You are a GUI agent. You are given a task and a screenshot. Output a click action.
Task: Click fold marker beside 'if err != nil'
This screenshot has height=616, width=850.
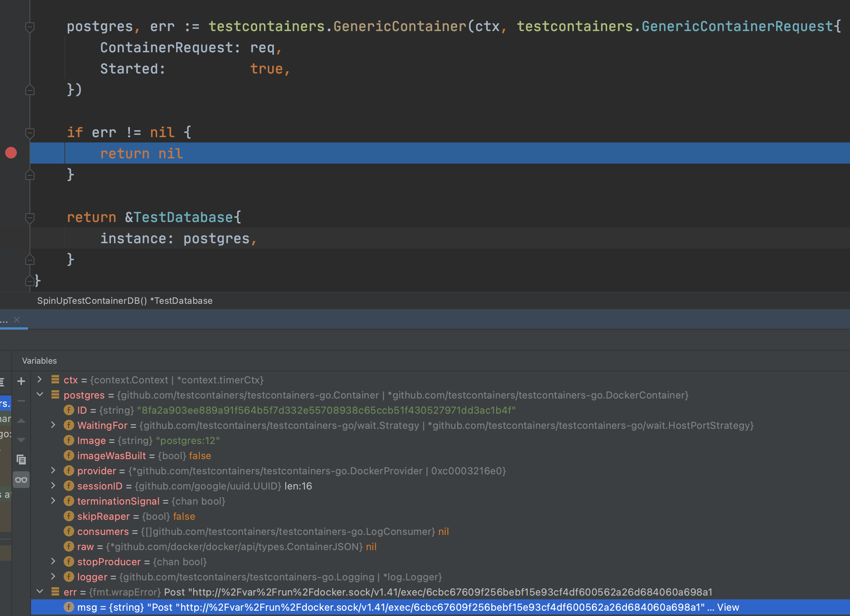coord(30,133)
